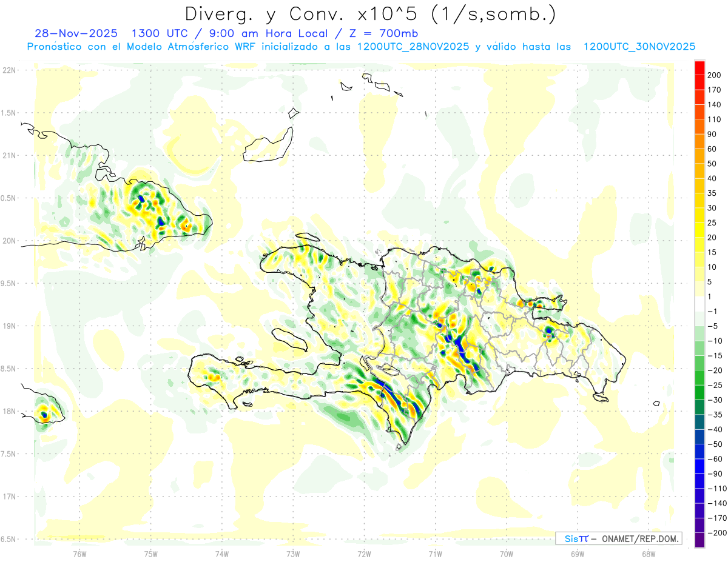Click the '-10' color scale value
The height and width of the screenshot is (562, 728).
(x=716, y=341)
